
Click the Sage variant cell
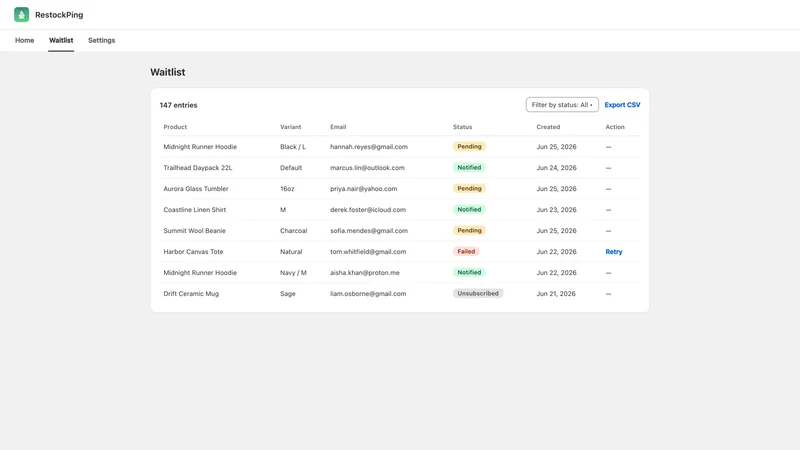288,294
